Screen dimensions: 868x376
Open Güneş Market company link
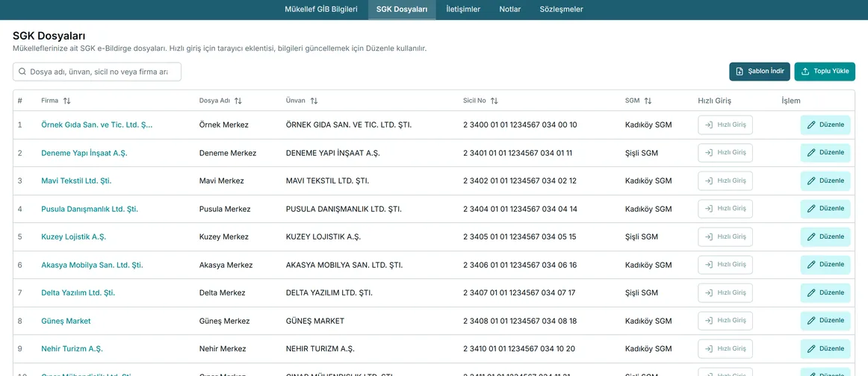coord(66,321)
